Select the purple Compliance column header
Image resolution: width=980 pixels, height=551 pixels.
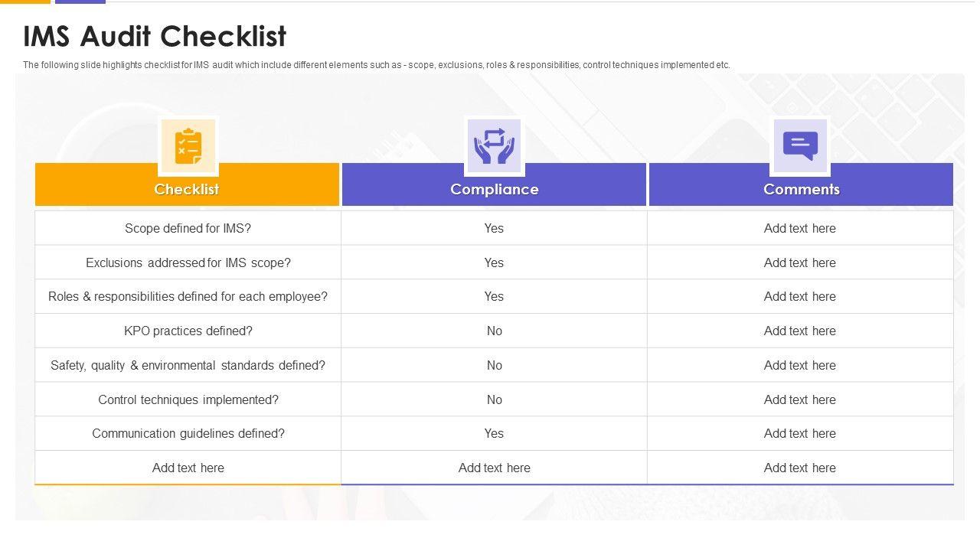click(x=494, y=189)
